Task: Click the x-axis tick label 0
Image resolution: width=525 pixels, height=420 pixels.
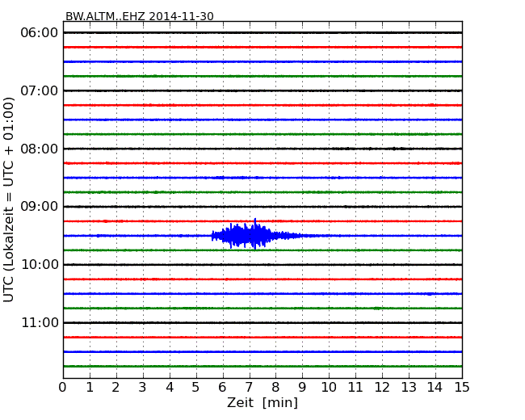Action: click(x=63, y=387)
